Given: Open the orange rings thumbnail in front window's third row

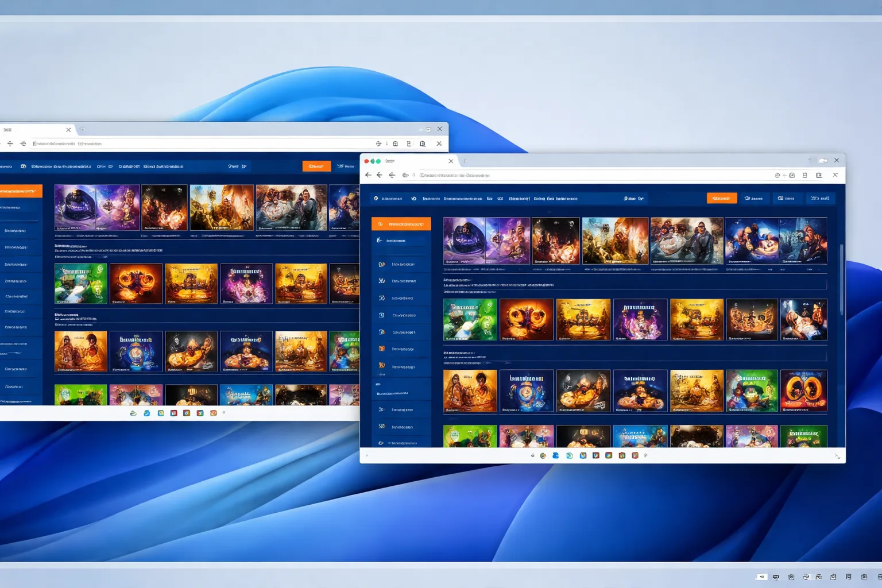Looking at the screenshot, I should point(803,390).
